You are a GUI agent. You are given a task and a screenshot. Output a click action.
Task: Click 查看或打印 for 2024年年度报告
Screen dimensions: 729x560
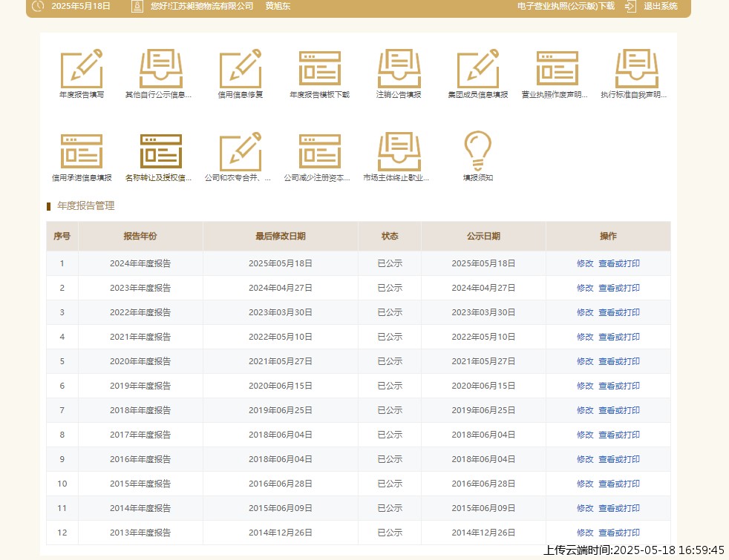click(x=619, y=263)
